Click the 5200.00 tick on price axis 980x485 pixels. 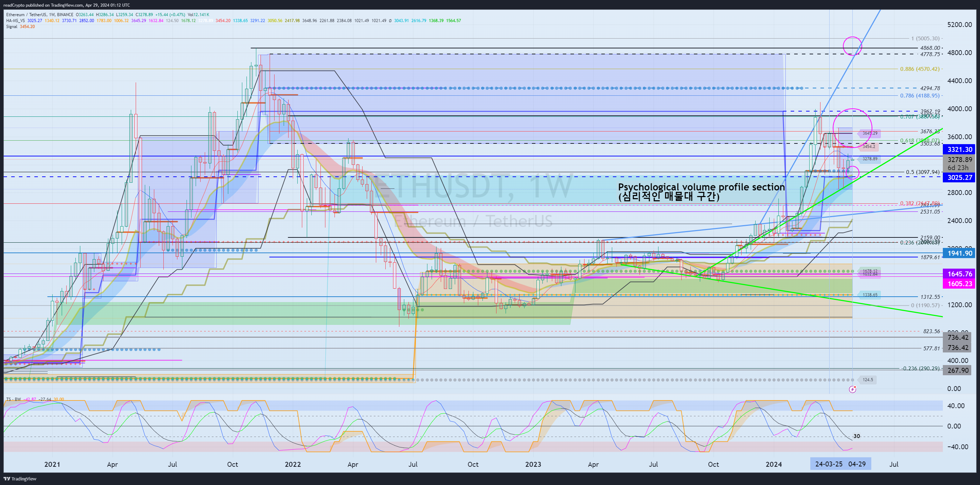point(959,25)
